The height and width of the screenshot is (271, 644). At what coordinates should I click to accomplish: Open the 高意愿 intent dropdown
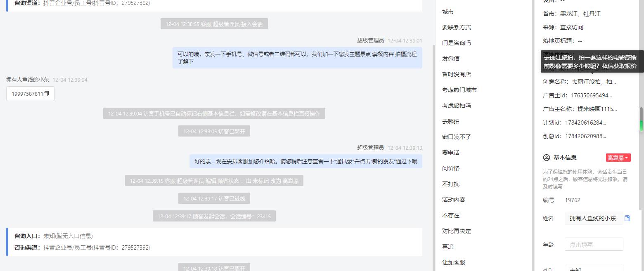click(x=618, y=158)
